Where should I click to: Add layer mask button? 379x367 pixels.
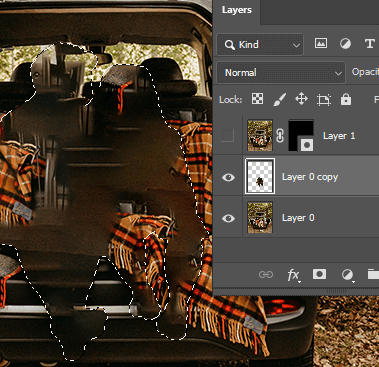[319, 274]
